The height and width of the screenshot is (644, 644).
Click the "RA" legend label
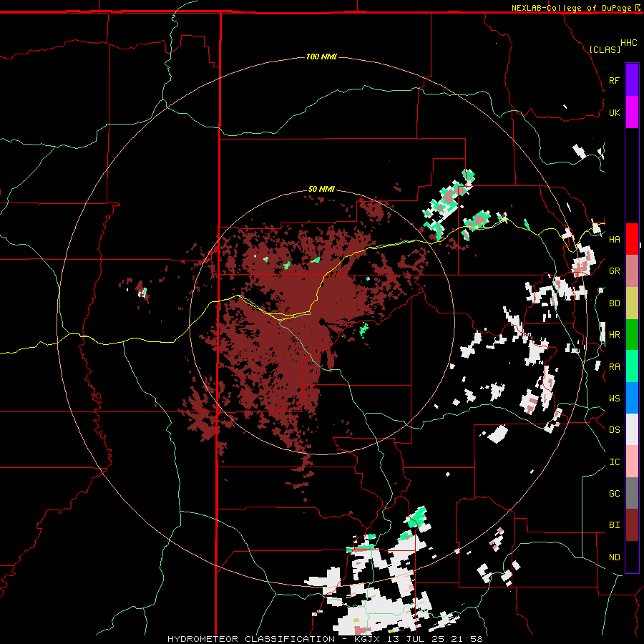pyautogui.click(x=614, y=367)
